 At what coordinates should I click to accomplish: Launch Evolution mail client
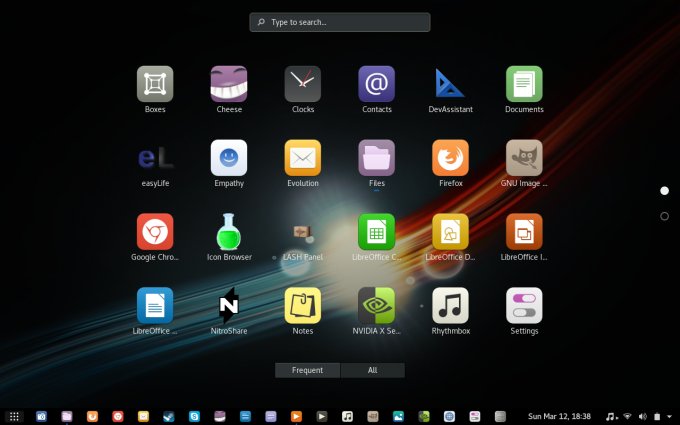tap(303, 158)
